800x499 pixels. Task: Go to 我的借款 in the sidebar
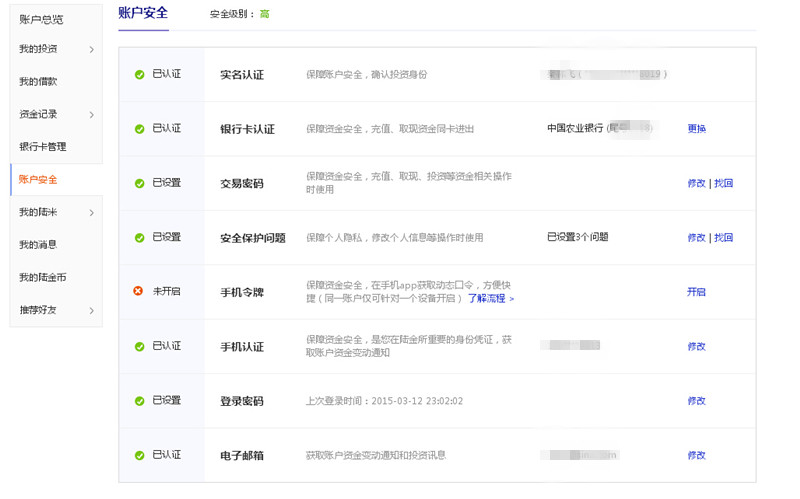tap(38, 82)
